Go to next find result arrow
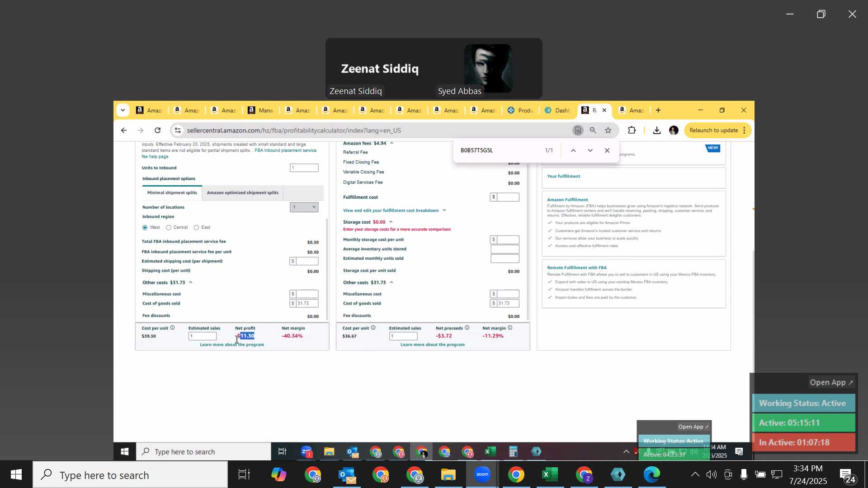 pyautogui.click(x=590, y=150)
